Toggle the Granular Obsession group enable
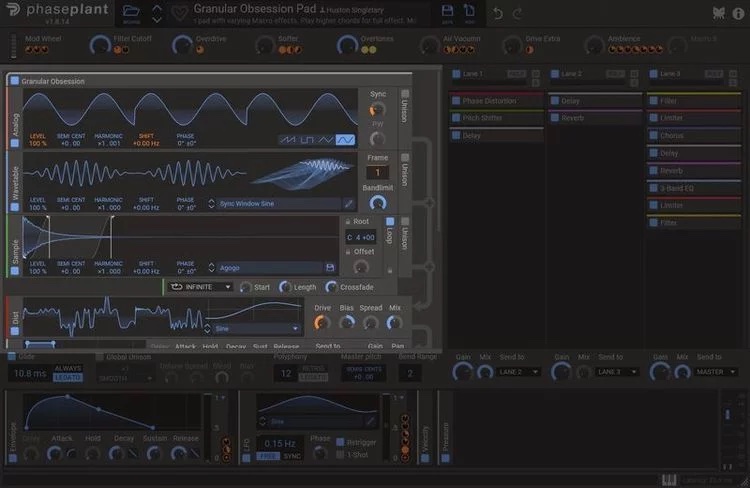 [x=14, y=80]
